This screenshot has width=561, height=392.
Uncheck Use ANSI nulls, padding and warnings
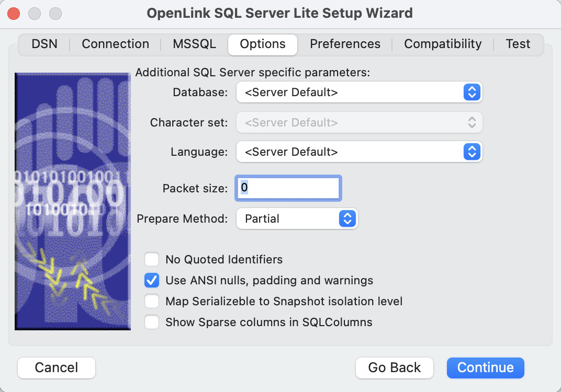(x=152, y=281)
